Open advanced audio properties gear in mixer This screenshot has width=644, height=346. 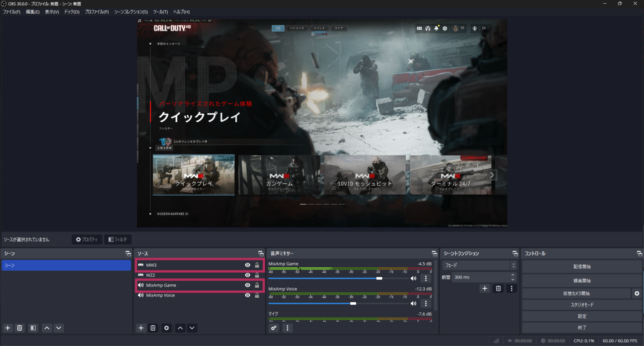coord(273,328)
